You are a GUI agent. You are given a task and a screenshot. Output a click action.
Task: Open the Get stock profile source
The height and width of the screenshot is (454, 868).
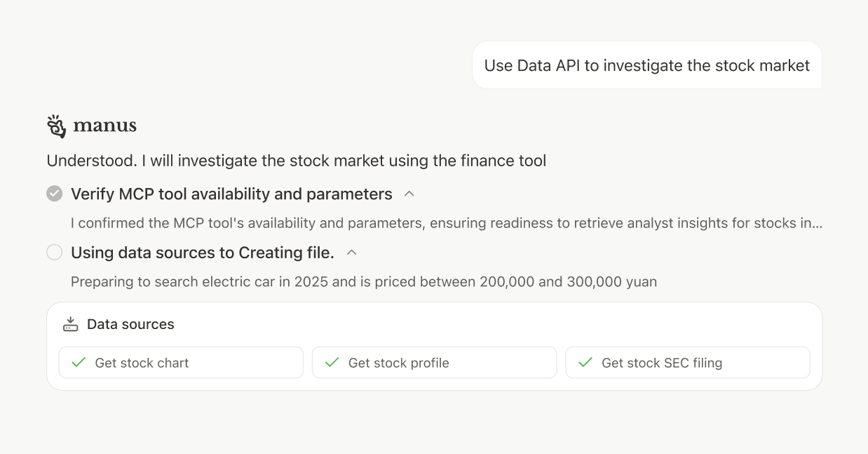click(433, 362)
